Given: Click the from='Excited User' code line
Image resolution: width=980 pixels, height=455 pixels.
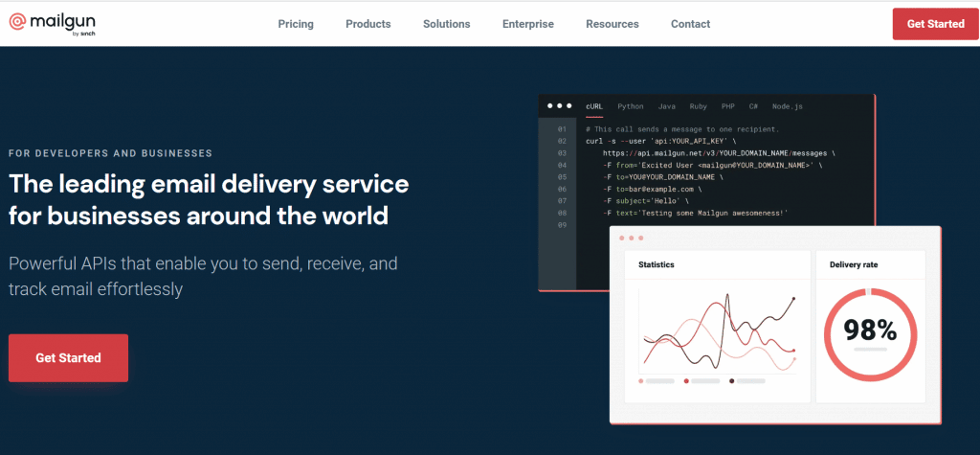Looking at the screenshot, I should pos(712,165).
